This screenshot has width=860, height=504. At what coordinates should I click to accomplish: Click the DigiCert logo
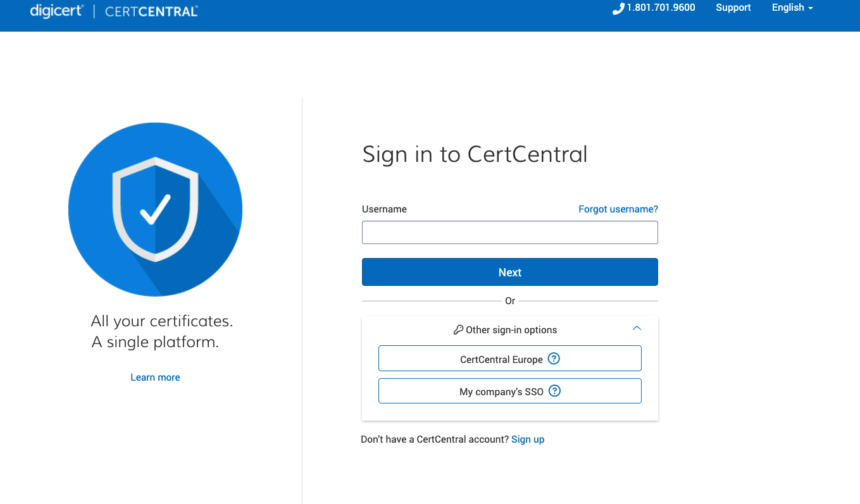click(56, 11)
